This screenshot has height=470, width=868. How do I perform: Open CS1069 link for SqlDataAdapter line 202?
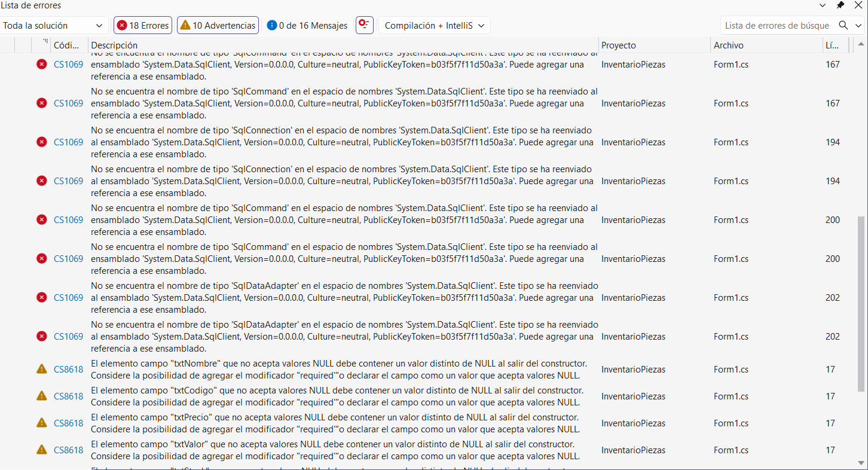coord(68,297)
